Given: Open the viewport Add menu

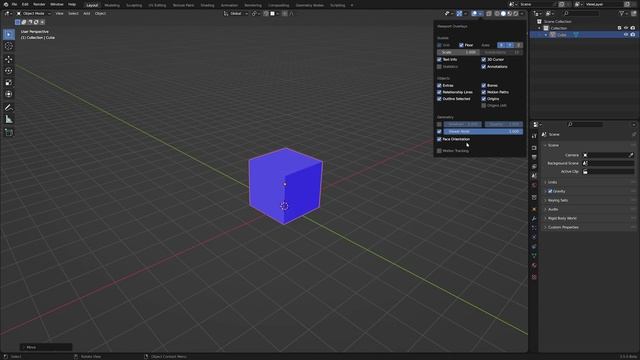Looking at the screenshot, I should pos(87,13).
